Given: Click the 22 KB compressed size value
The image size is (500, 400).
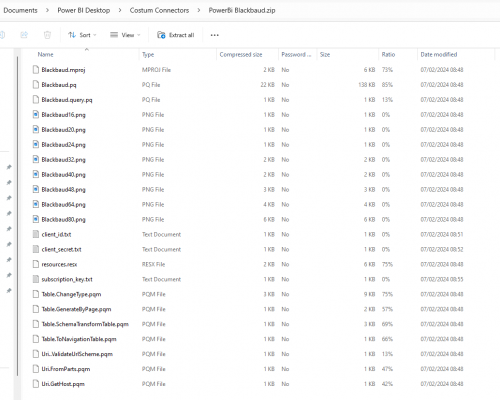Looking at the screenshot, I should (x=267, y=85).
